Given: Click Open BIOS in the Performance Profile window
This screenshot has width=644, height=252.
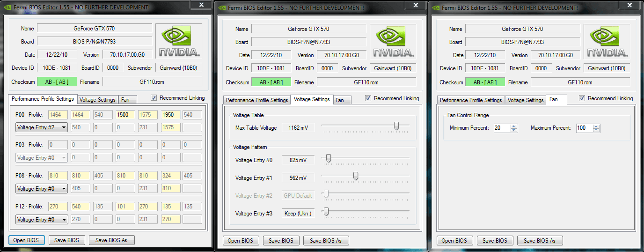Looking at the screenshot, I should click(x=27, y=240).
